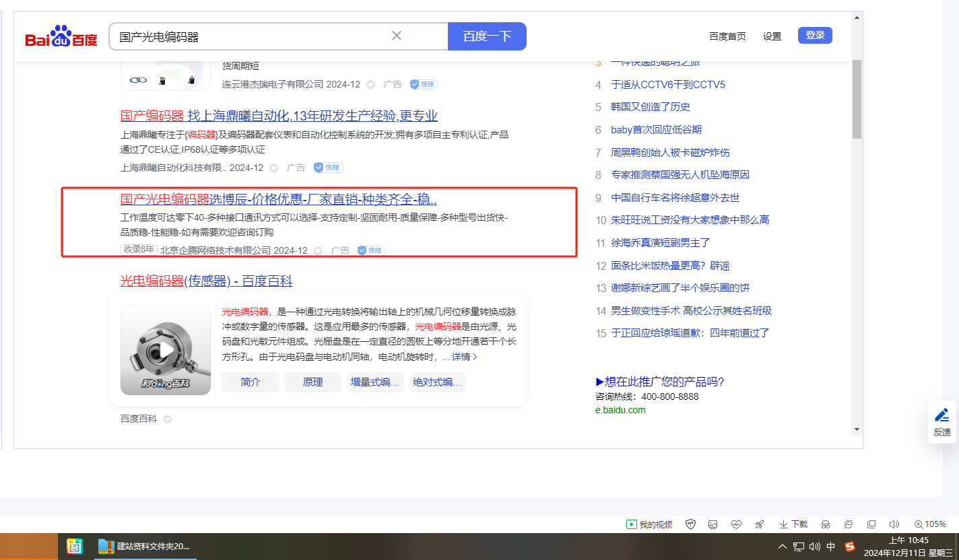
Task: Click the shield security icon in status bar
Action: coord(690,524)
